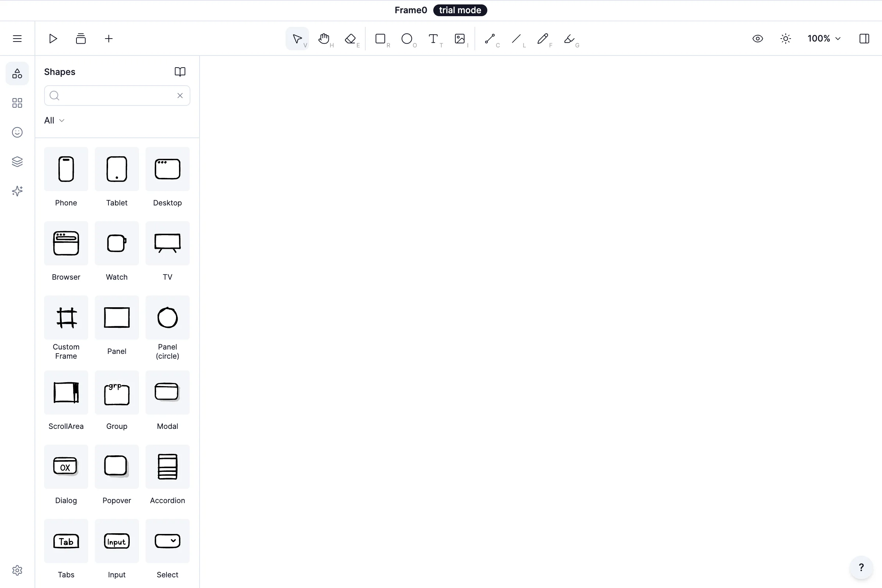882x588 pixels.
Task: Select the Hand pan tool
Action: point(324,39)
